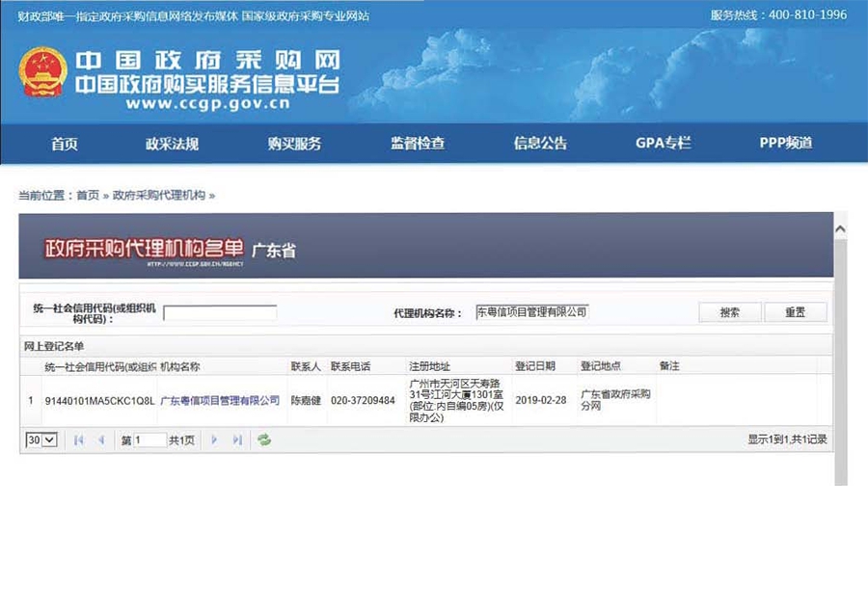Image resolution: width=868 pixels, height=614 pixels.
Task: Open the 政采法规 navigation tab
Action: (x=172, y=144)
